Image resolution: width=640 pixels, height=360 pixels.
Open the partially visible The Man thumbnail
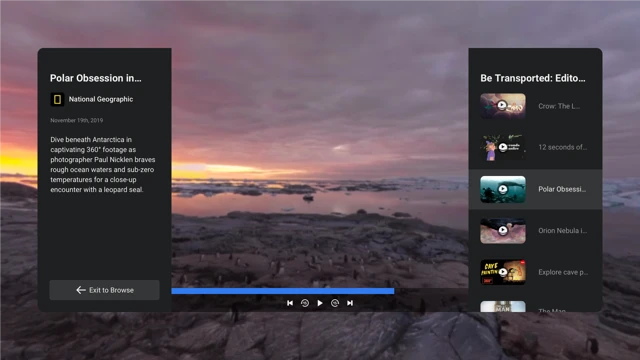click(503, 307)
